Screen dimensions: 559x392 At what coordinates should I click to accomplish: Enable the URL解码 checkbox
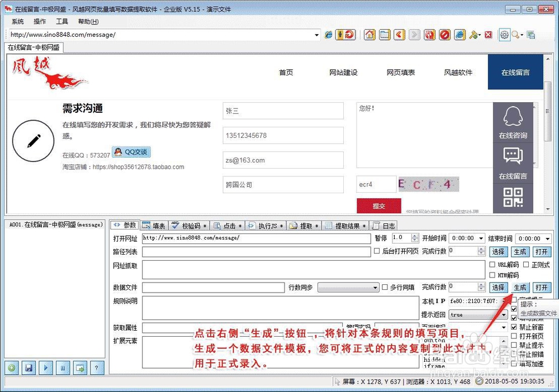[x=492, y=265]
